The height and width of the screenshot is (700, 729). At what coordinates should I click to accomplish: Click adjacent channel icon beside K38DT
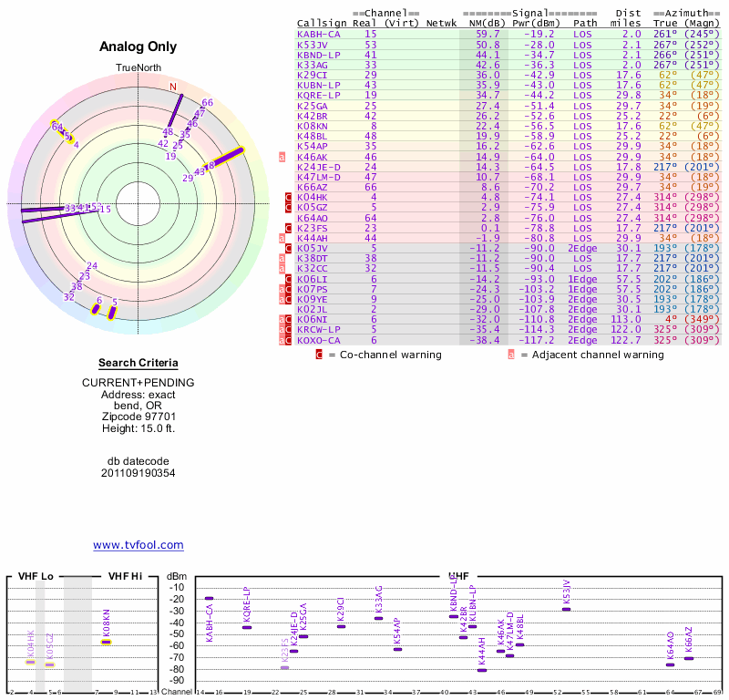click(282, 258)
